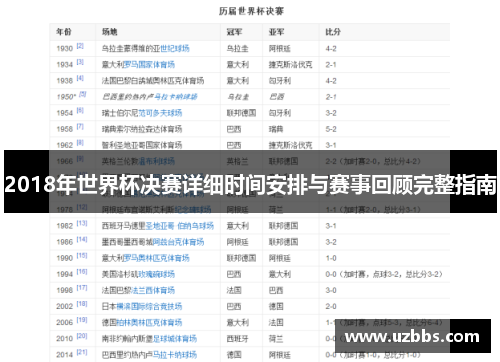
Task: Follow the 法兰西体育场 link in 1998 row
Action: 153,290
